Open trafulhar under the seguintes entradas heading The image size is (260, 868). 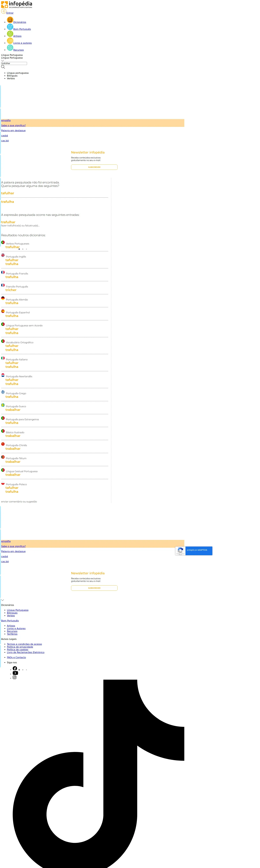[x=8, y=222]
